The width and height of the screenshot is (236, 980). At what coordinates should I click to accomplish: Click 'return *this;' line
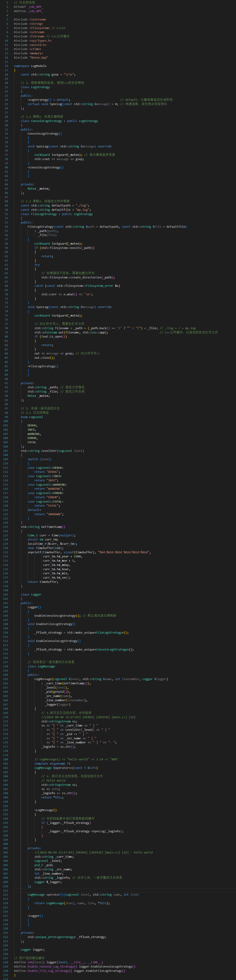coord(53,797)
